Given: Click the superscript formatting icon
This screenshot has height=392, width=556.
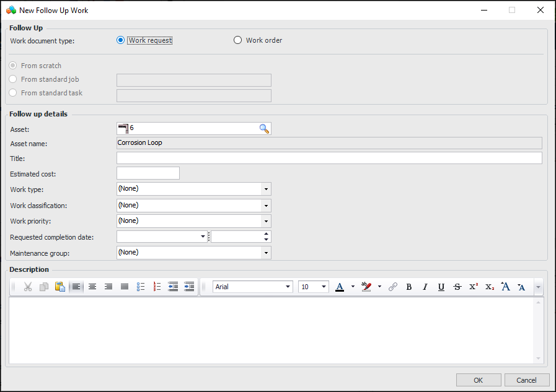Looking at the screenshot, I should (473, 287).
